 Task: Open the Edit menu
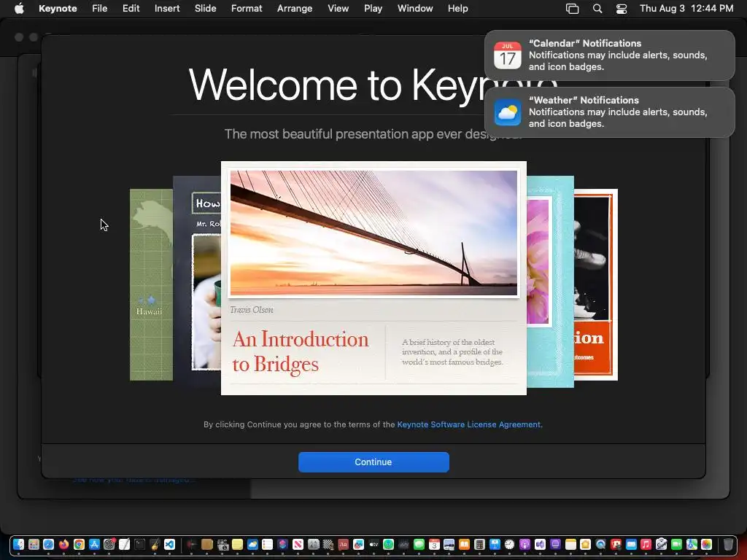coord(131,8)
